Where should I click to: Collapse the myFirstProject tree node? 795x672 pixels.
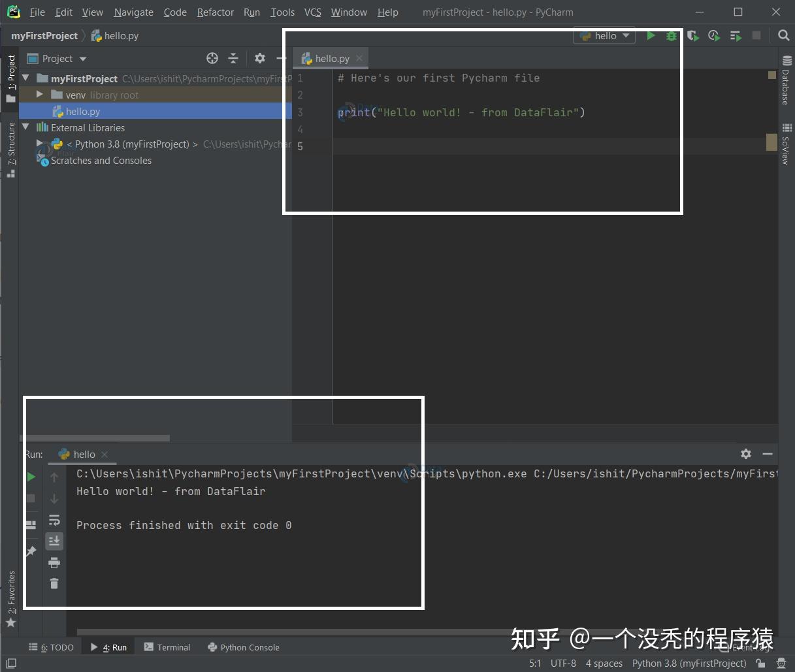pyautogui.click(x=25, y=78)
